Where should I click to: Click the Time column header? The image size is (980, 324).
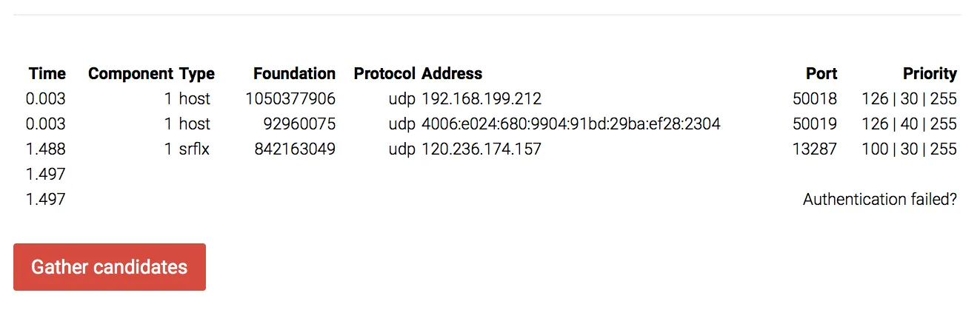coord(47,73)
